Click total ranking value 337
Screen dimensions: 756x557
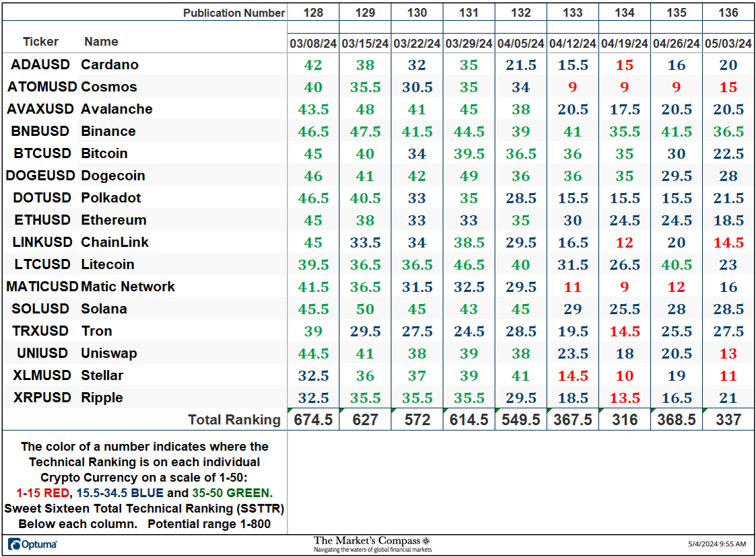coord(728,420)
